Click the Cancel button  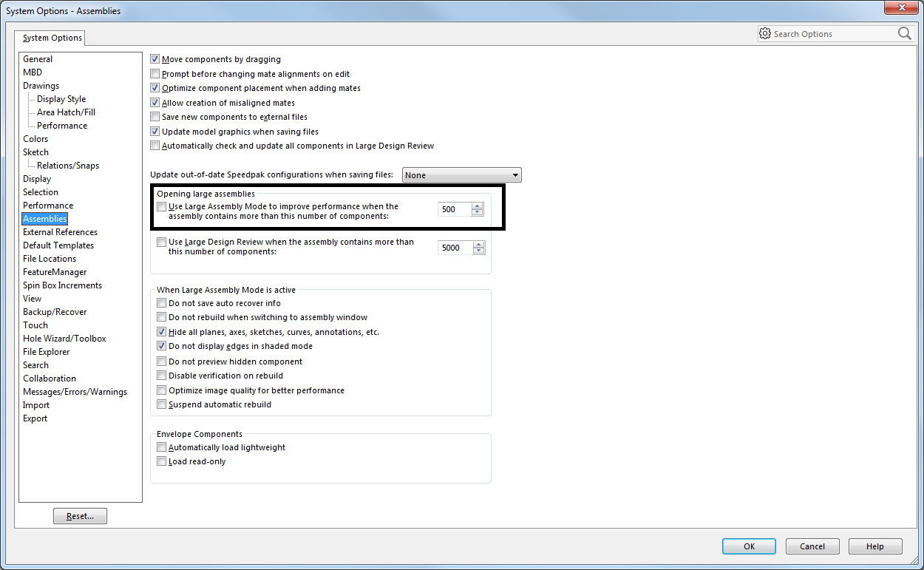[x=812, y=546]
